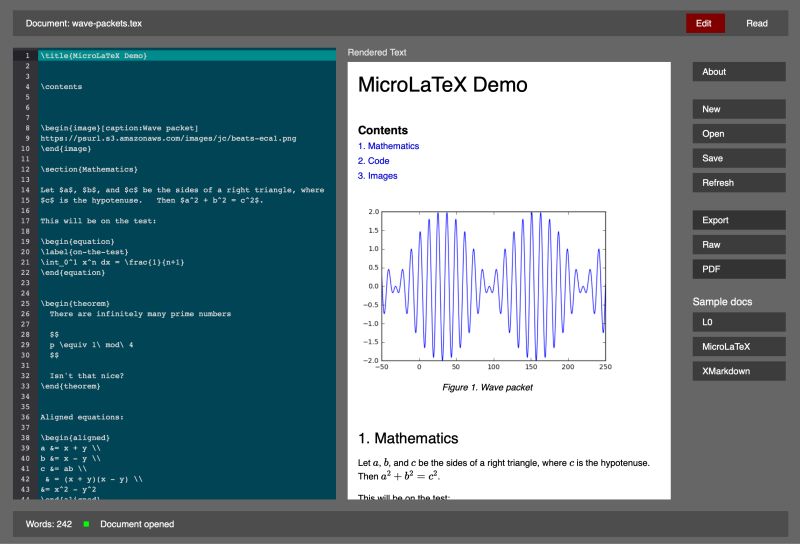Load the L0 sample doc
This screenshot has height=544, width=800.
click(x=739, y=322)
